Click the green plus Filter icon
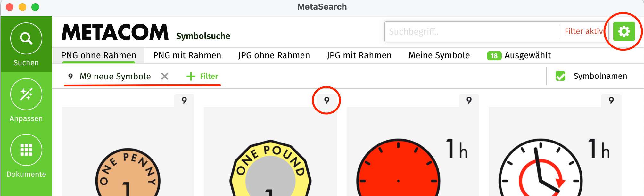 coord(191,76)
